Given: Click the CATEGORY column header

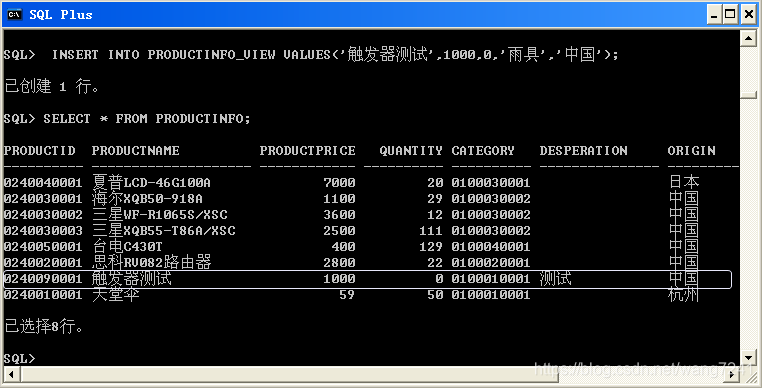Looking at the screenshot, I should tap(483, 151).
